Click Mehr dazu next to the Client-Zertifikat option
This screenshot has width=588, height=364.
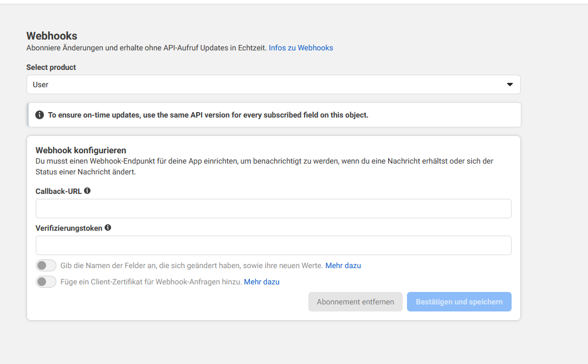(x=262, y=282)
